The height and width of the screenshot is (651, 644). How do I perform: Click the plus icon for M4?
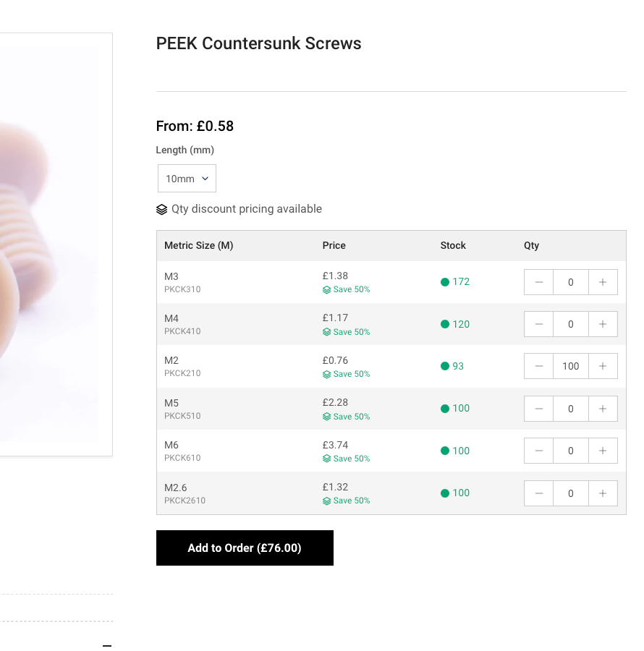[x=603, y=324]
